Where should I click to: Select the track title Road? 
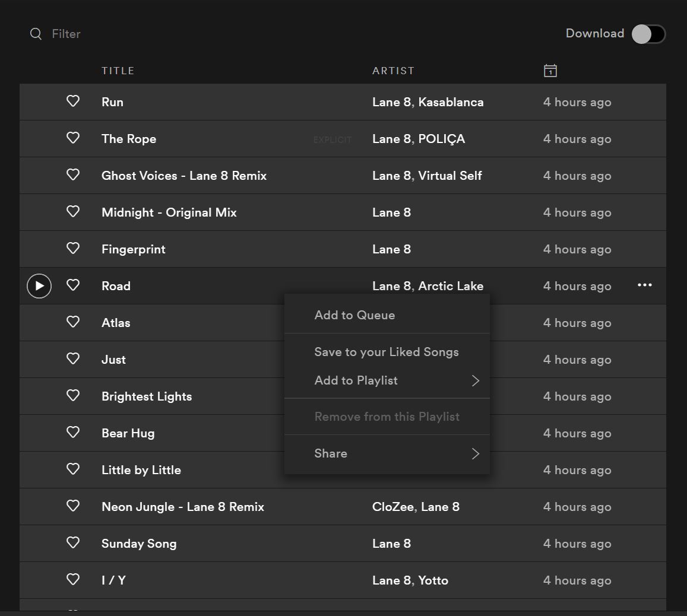116,286
